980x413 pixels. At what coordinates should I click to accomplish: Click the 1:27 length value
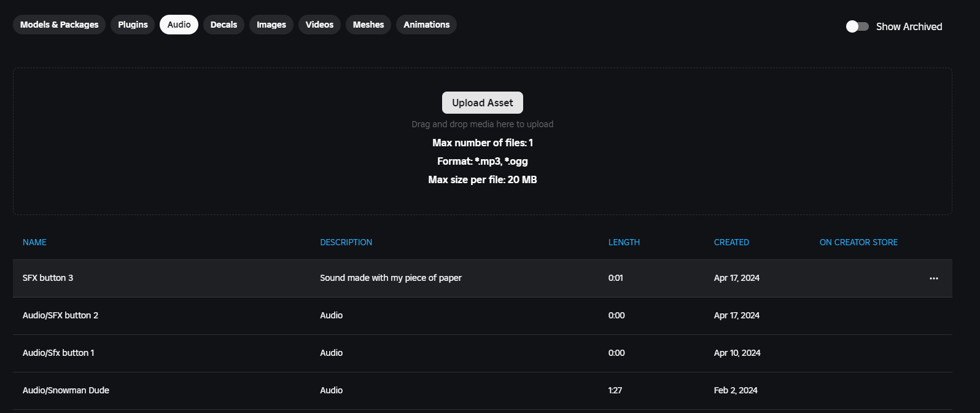615,390
